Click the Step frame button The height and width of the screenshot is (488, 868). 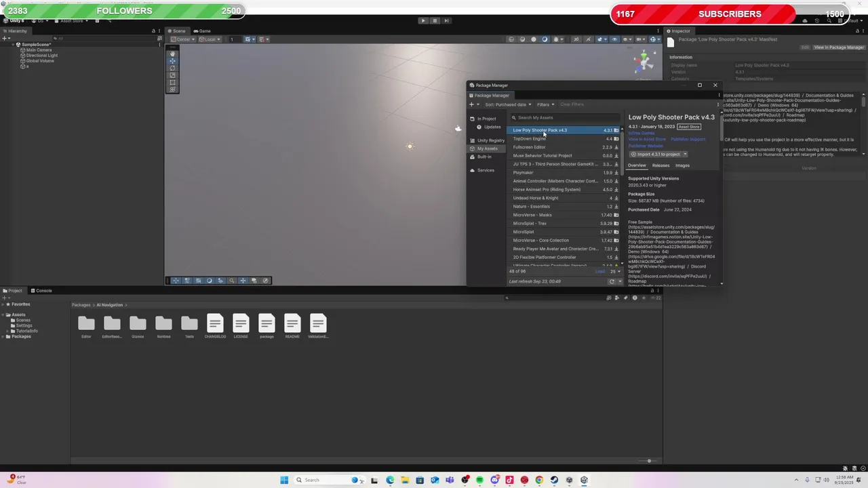446,20
